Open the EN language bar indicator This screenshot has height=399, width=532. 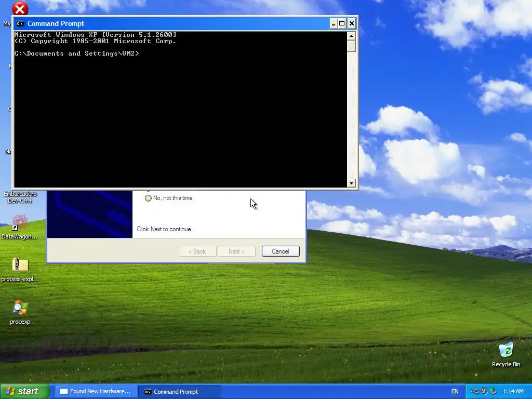point(455,391)
